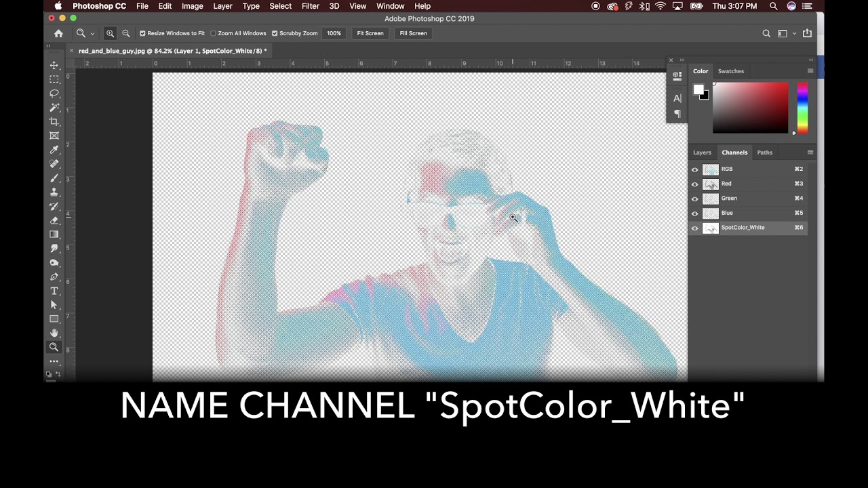Hide the Red channel eye
The image size is (868, 488).
(694, 184)
